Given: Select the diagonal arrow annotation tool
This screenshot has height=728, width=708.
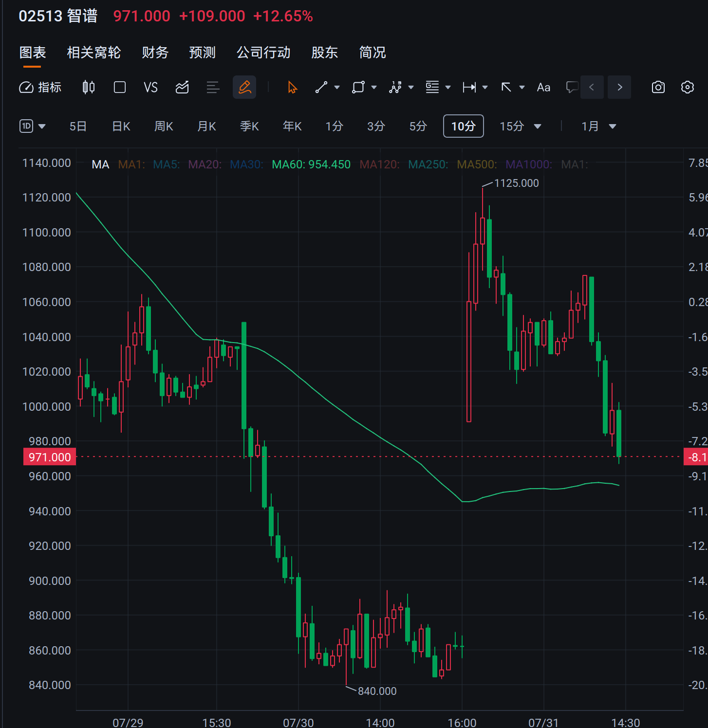Looking at the screenshot, I should coord(506,87).
